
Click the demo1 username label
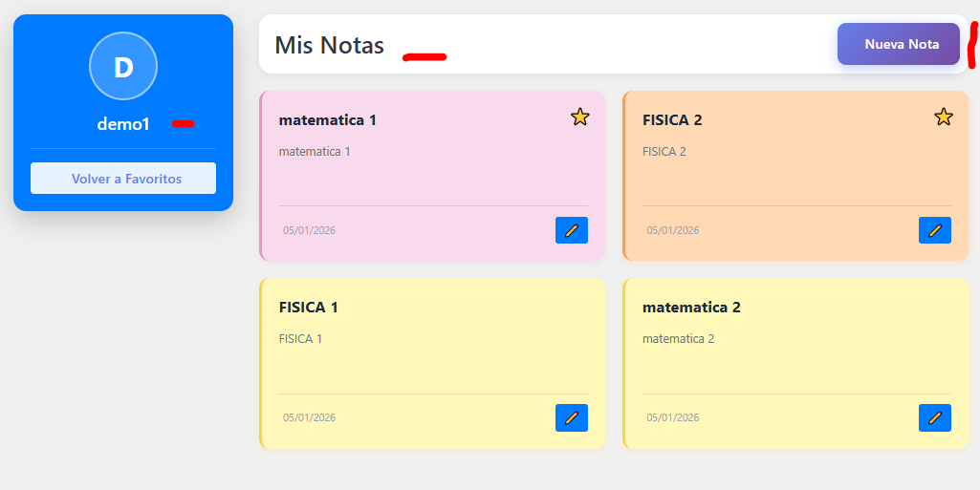click(x=123, y=124)
